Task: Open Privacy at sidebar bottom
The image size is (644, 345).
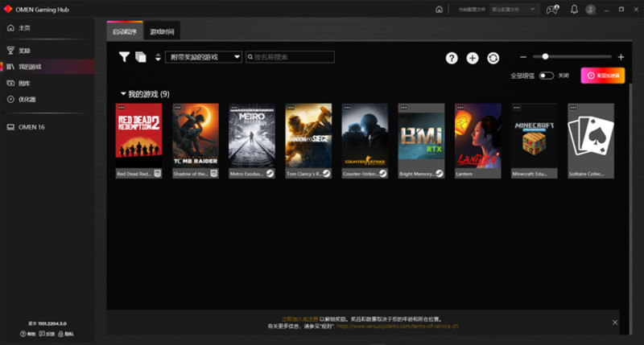Action: point(66,334)
